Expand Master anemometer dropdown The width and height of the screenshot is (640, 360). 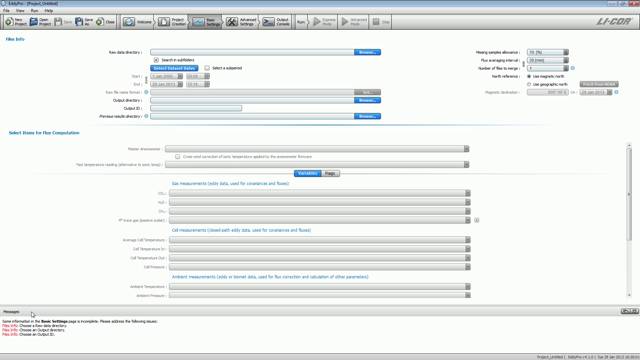[x=466, y=149]
